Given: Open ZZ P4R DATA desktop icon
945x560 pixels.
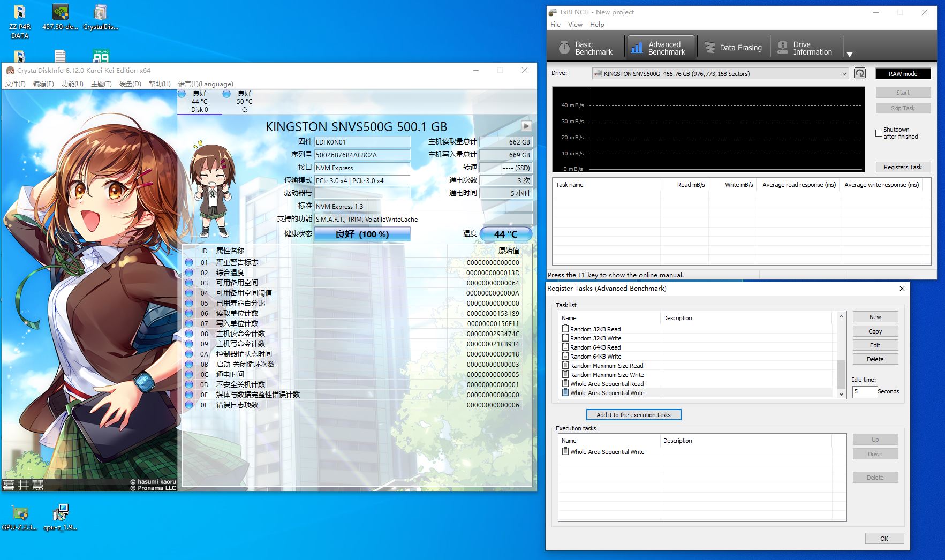Looking at the screenshot, I should (x=20, y=21).
